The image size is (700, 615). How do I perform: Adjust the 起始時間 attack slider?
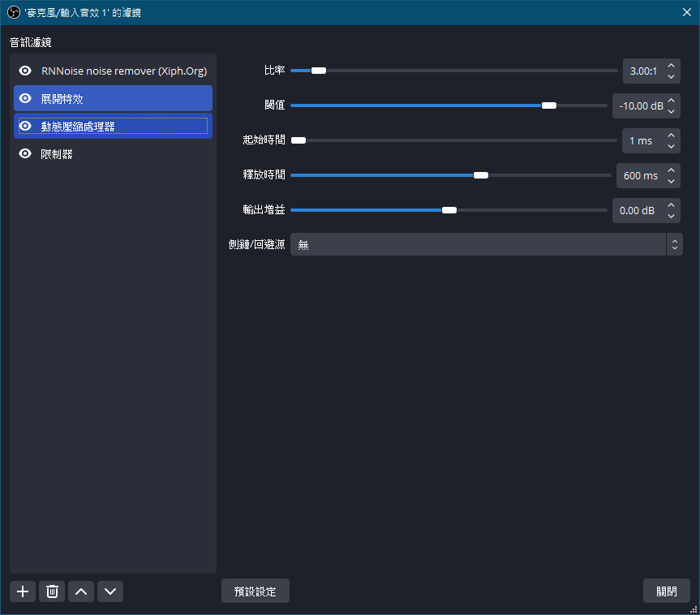tap(453, 140)
